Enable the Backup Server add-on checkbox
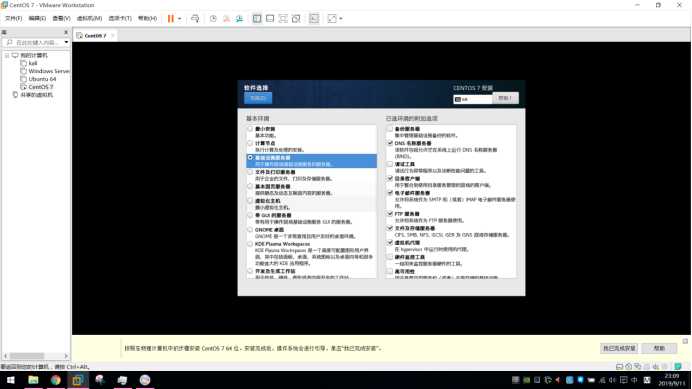 coord(390,129)
